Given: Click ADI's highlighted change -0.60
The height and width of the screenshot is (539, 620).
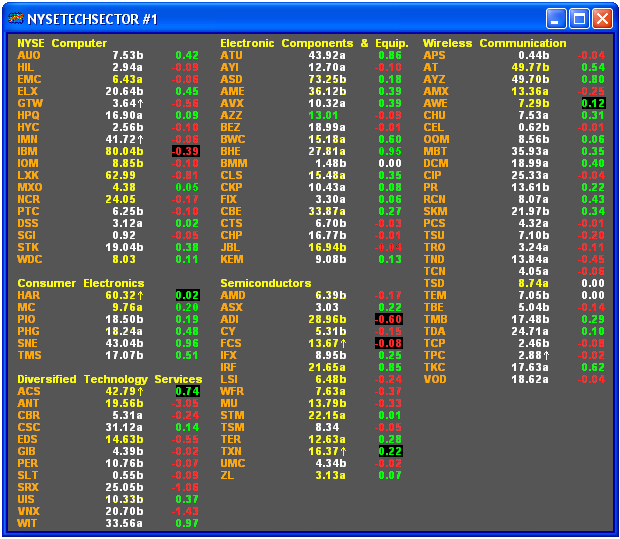Looking at the screenshot, I should pos(389,319).
